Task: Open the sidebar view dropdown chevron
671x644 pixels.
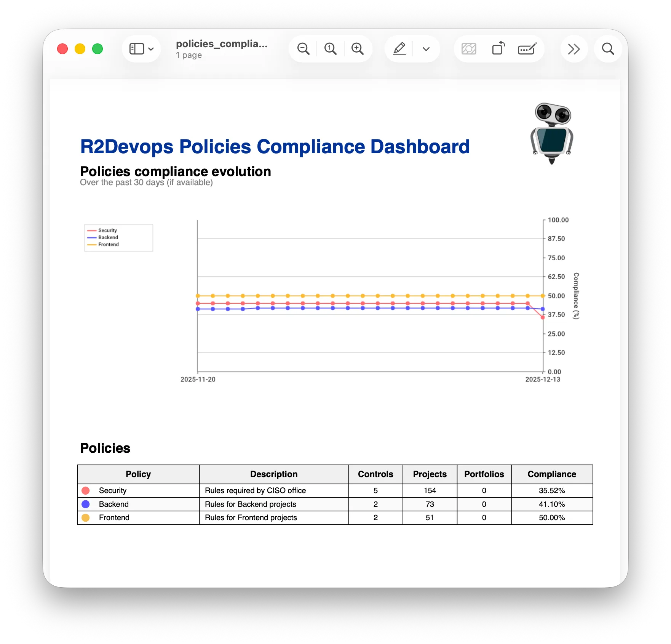Action: pos(151,49)
